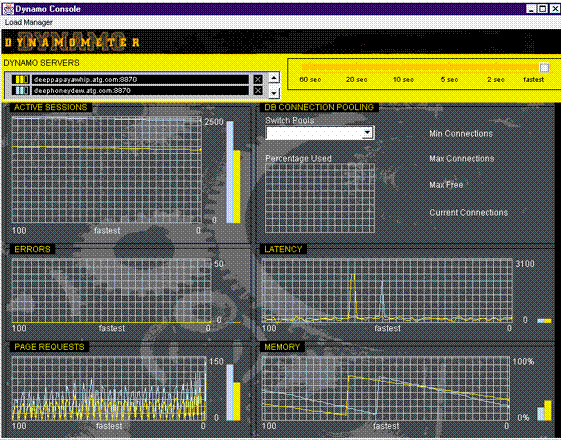The height and width of the screenshot is (440, 561).
Task: Click the DYNAMO SERVERS heading
Action: pos(42,63)
